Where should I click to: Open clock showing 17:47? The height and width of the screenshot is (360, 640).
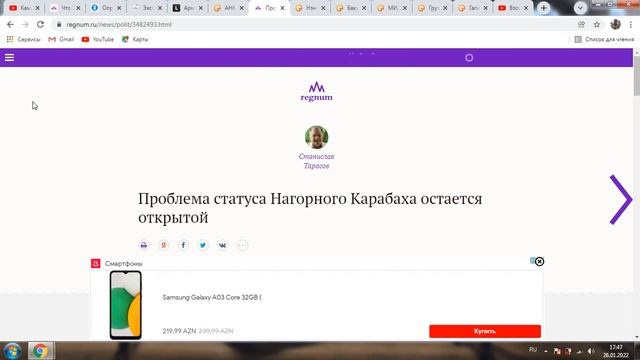[x=616, y=351]
